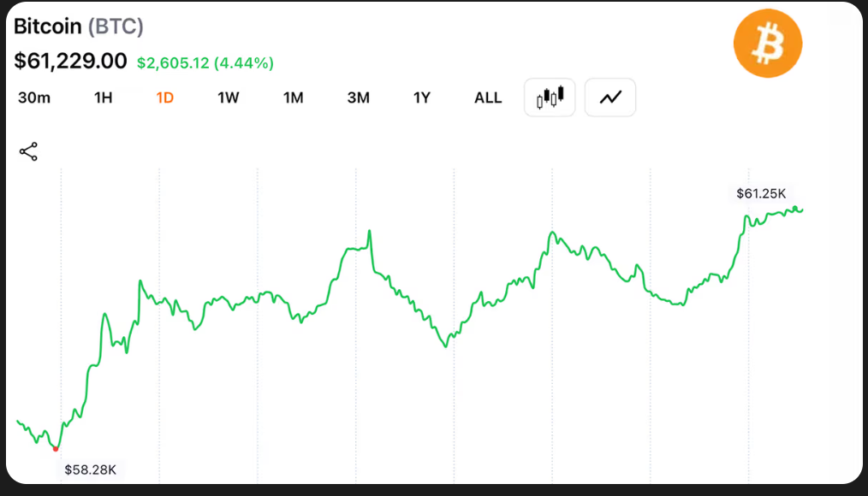Image resolution: width=868 pixels, height=496 pixels.
Task: Share the Bitcoin chart
Action: pyautogui.click(x=28, y=151)
